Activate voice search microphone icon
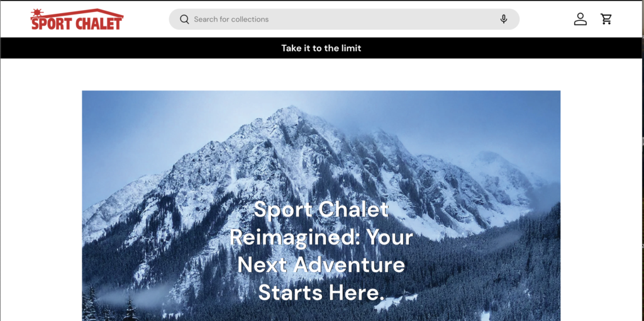 point(504,19)
